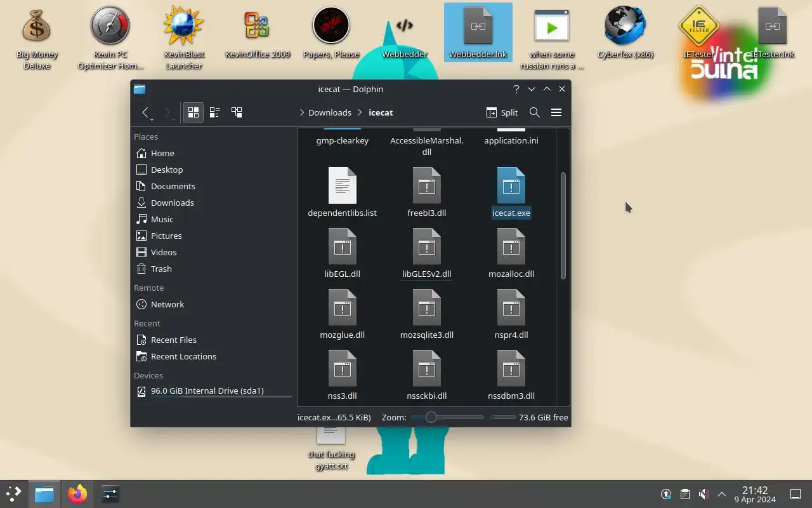
Task: Toggle Split view in Dolphin
Action: click(x=502, y=112)
